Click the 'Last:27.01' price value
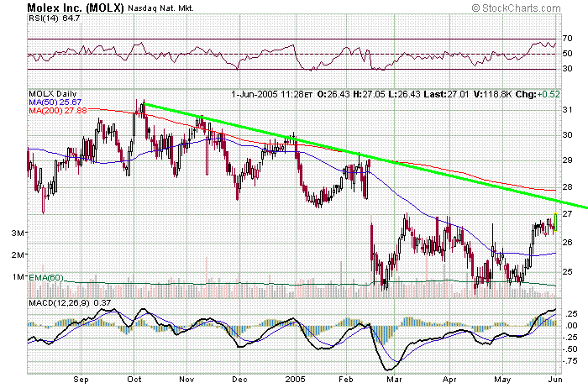The height and width of the screenshot is (388, 588). tap(446, 94)
